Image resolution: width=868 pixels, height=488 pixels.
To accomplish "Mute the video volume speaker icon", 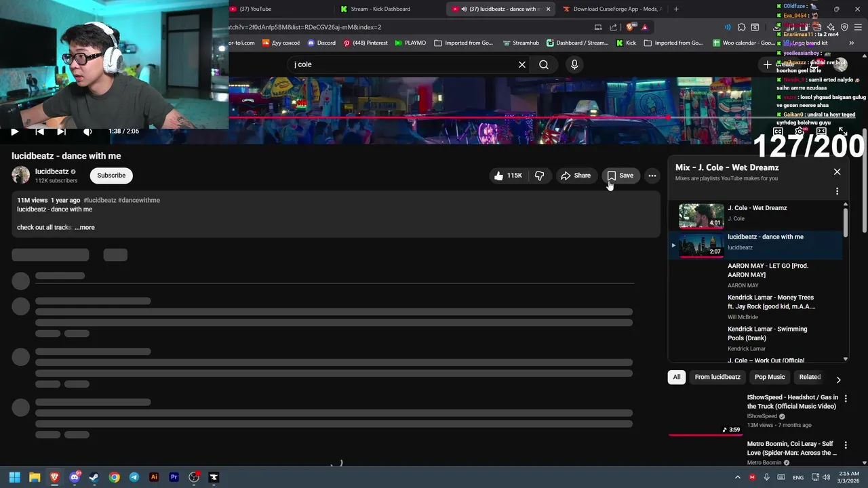I will point(87,131).
